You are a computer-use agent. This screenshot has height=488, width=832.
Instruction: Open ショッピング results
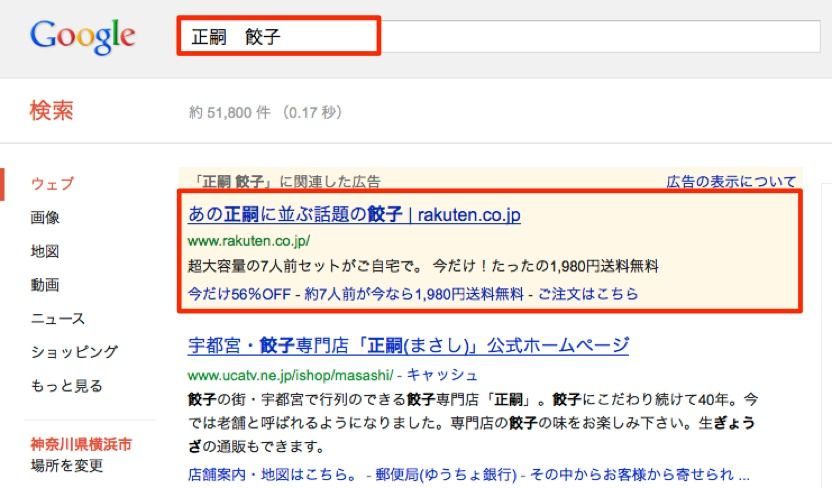coord(74,352)
